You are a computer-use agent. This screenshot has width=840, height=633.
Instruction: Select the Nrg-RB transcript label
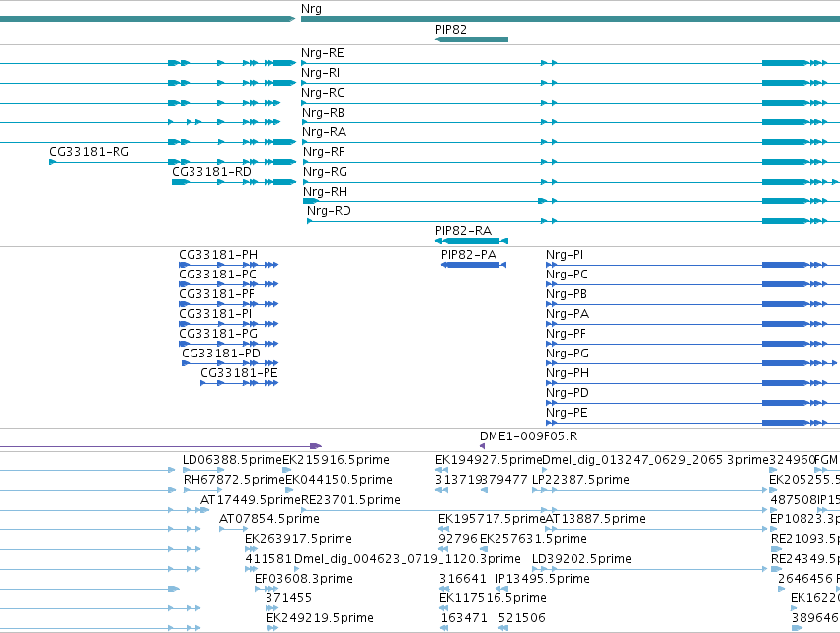[x=323, y=113]
